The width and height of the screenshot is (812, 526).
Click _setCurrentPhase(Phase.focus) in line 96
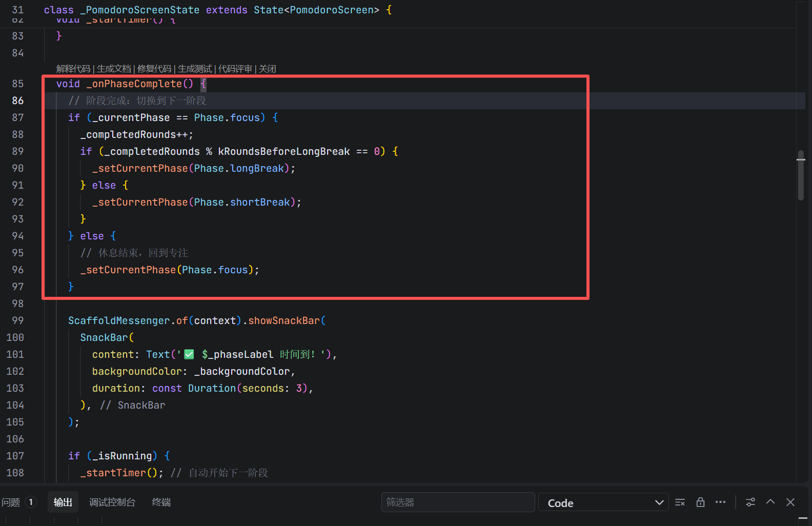pyautogui.click(x=167, y=270)
